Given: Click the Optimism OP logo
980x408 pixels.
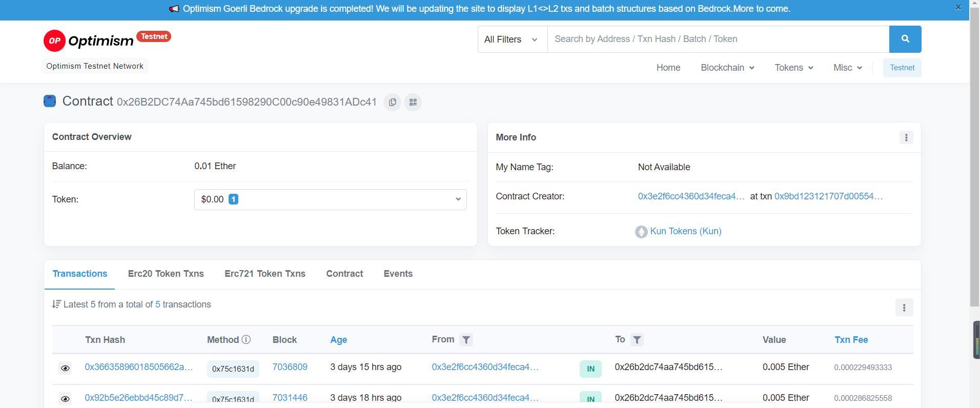Looking at the screenshot, I should click(89, 40).
